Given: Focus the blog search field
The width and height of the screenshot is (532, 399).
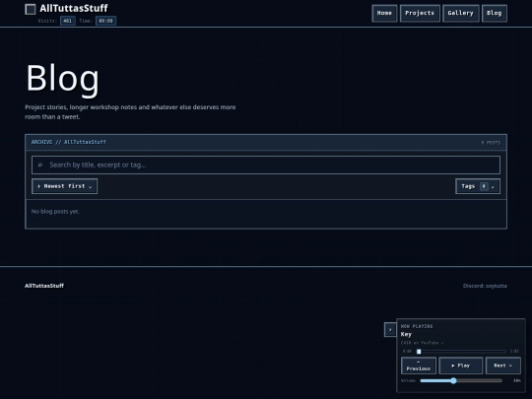Looking at the screenshot, I should pos(266,165).
